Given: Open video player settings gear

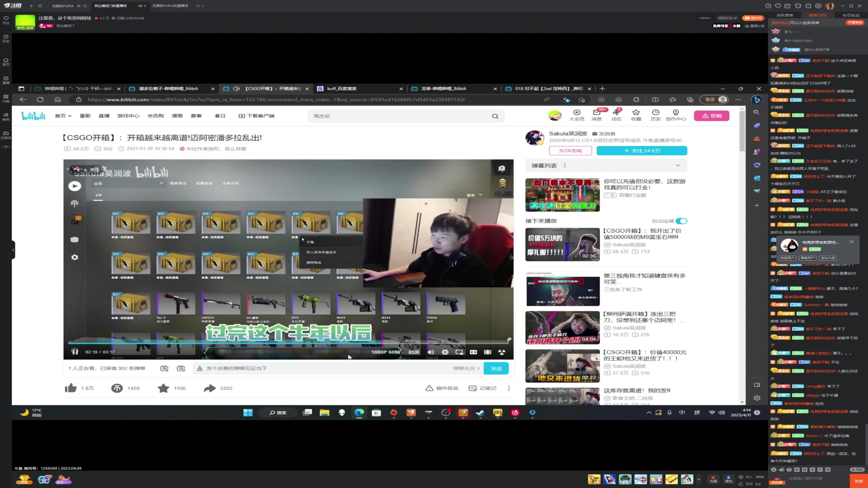Looking at the screenshot, I should coord(445,352).
